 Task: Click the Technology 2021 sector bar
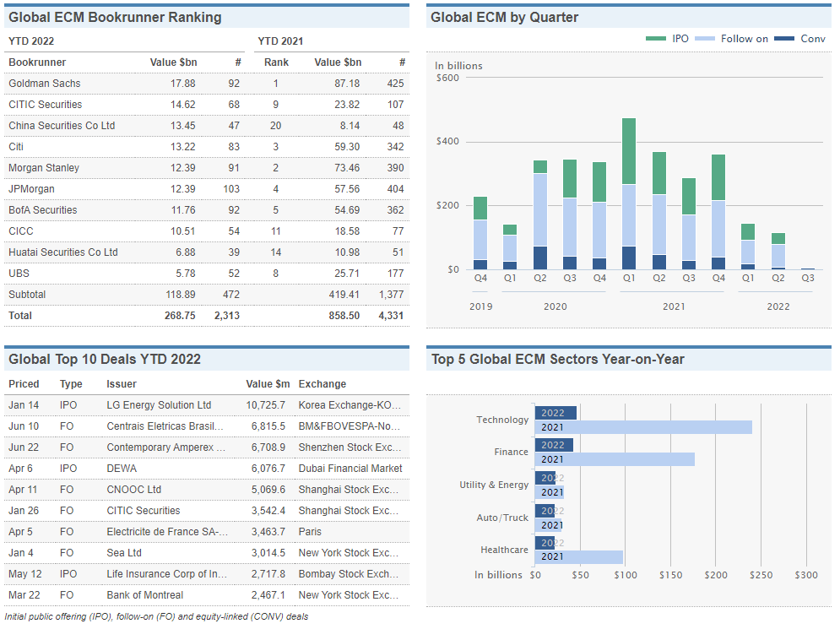643,427
